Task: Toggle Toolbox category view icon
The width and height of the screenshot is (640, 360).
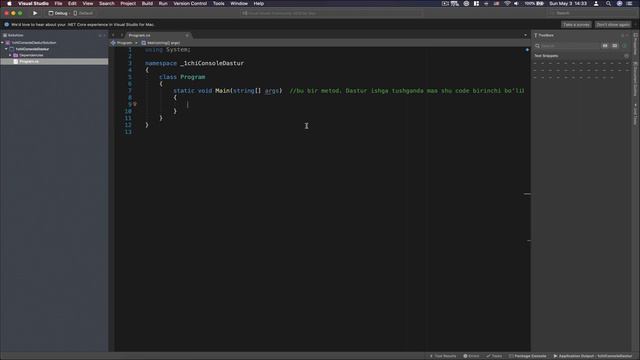Action: tap(605, 46)
